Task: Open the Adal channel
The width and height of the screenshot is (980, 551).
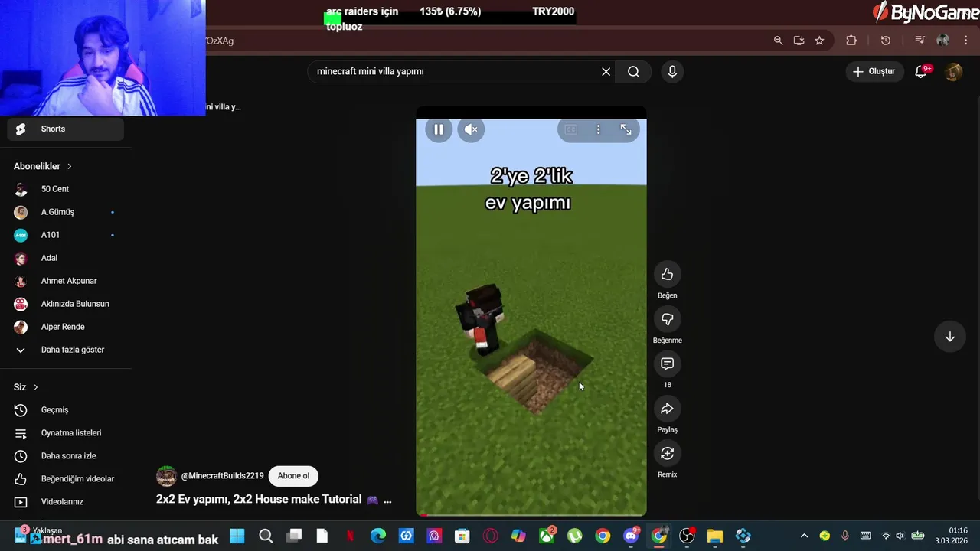Action: (66, 258)
